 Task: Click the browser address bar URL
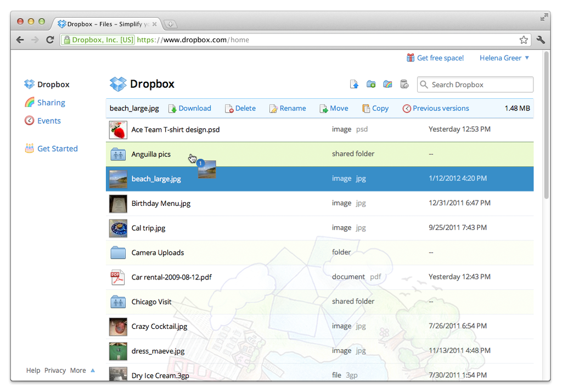(193, 40)
